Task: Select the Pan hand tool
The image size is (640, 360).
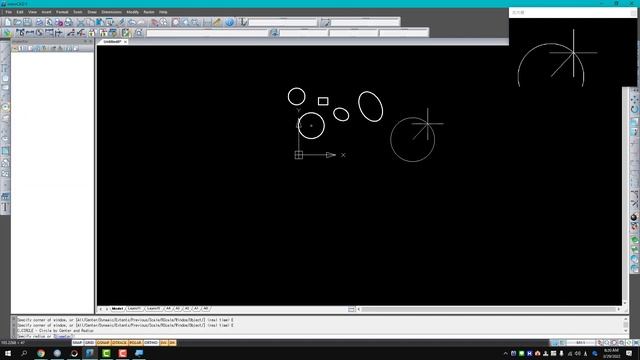Action: [155, 22]
